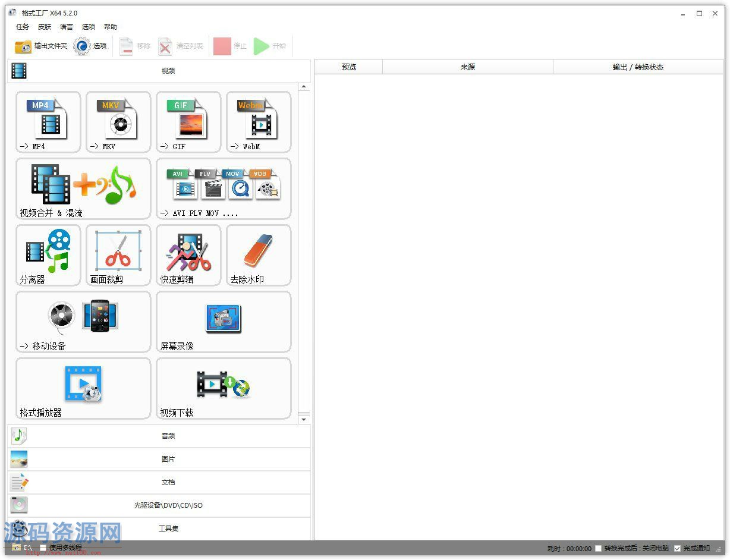Close the 格式工厂 window
The height and width of the screenshot is (560, 730).
[x=715, y=13]
